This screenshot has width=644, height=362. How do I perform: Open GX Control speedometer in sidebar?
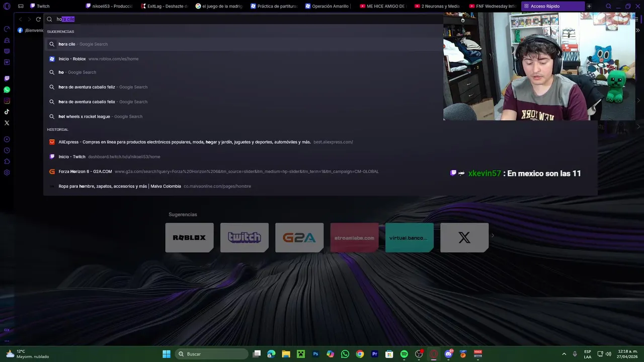tap(7, 29)
